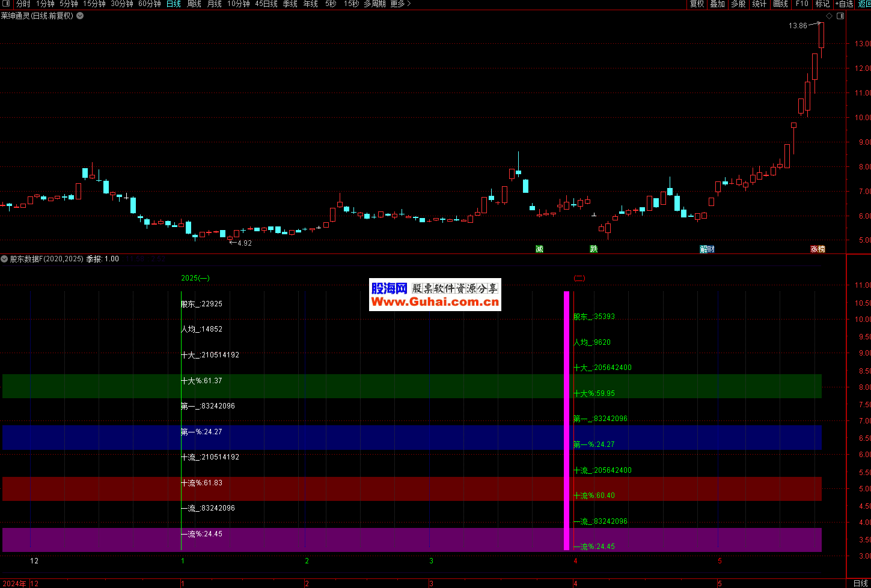The width and height of the screenshot is (871, 588).
Task: Click the 返回 button at top-right
Action: pyautogui.click(x=864, y=4)
